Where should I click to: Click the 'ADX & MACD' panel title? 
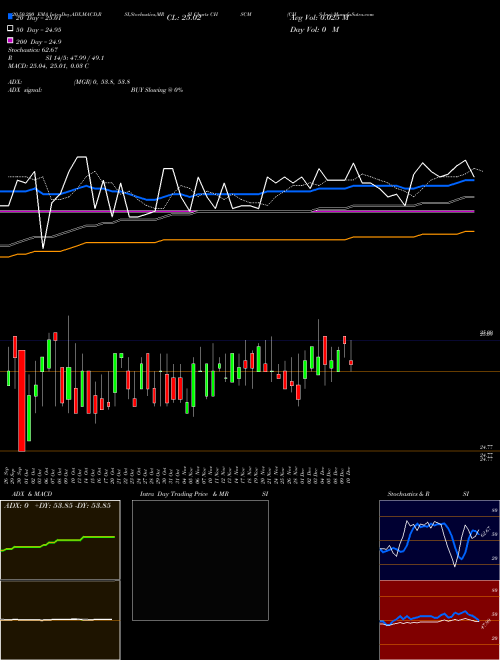coord(32,494)
